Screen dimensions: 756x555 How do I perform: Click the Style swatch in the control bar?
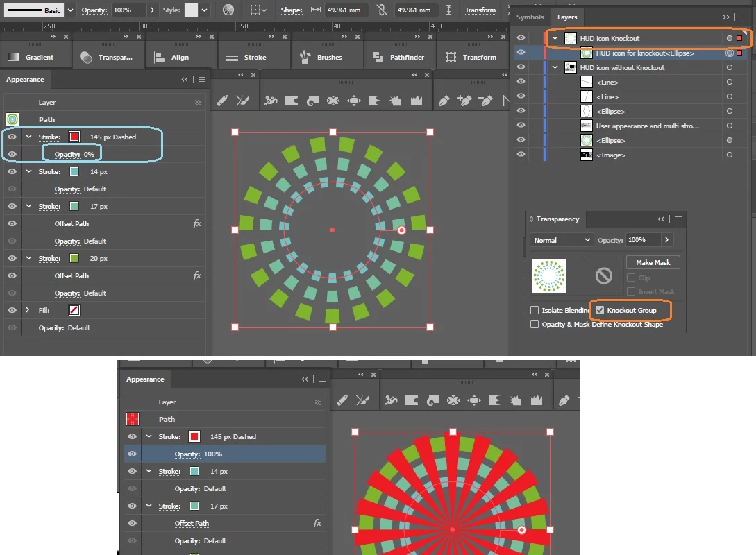point(192,10)
